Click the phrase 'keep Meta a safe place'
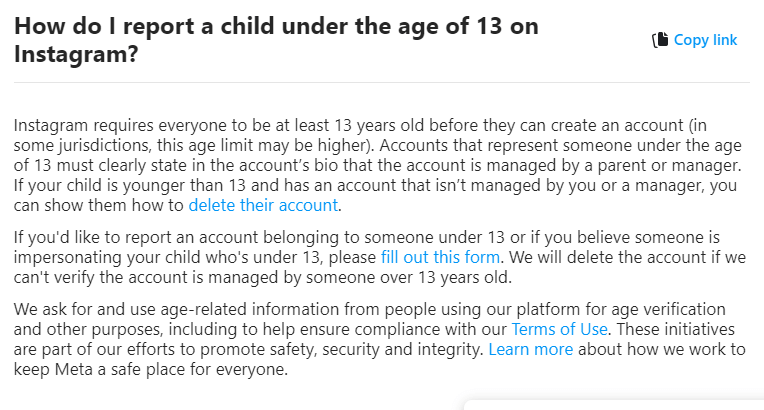This screenshot has width=764, height=410. point(99,369)
